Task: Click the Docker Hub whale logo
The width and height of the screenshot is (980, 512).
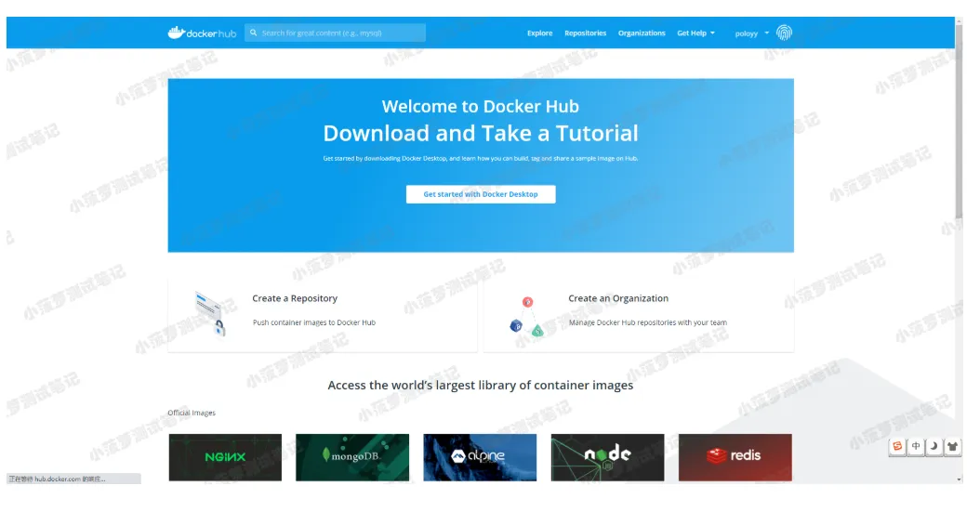Action: (x=202, y=33)
